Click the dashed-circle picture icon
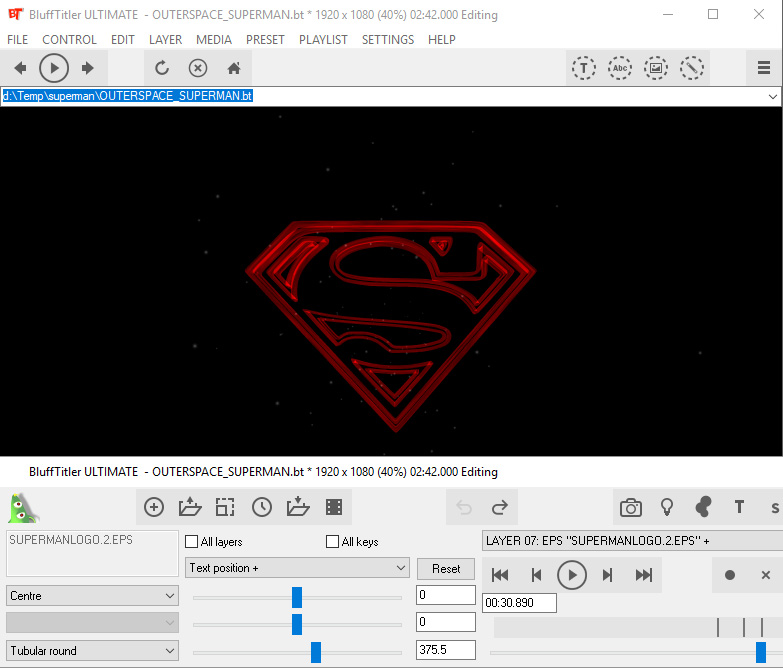This screenshot has width=783, height=668. tap(656, 68)
